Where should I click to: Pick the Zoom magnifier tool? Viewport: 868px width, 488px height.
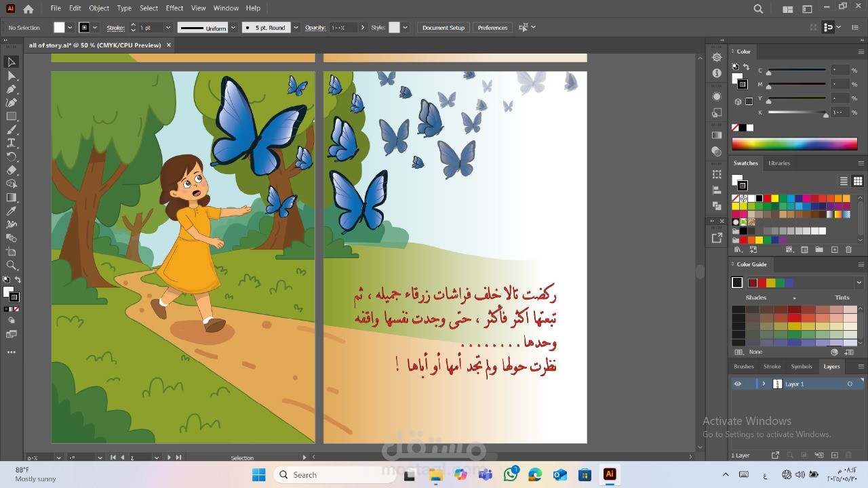click(x=12, y=265)
